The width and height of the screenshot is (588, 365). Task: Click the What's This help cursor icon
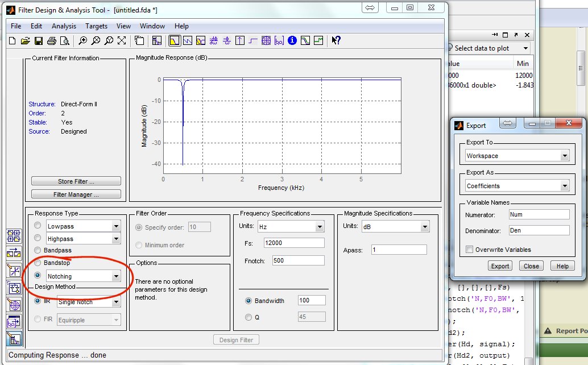[336, 40]
